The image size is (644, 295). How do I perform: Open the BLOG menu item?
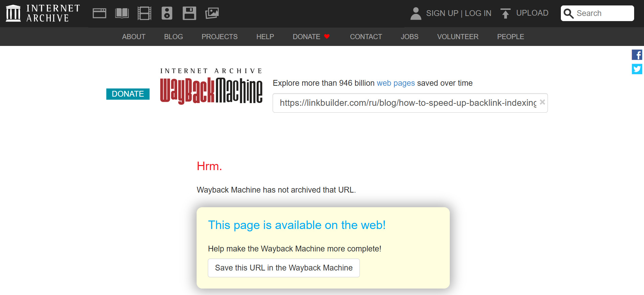173,37
